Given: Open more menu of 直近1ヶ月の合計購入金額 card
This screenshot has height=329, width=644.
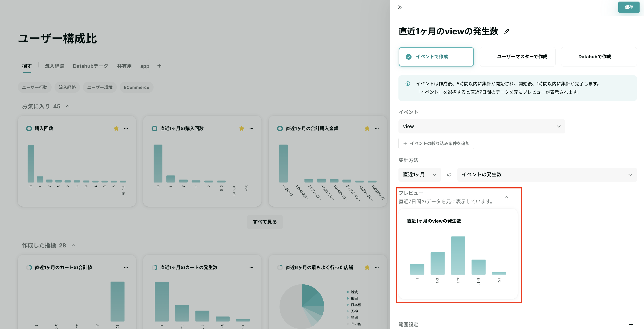Looking at the screenshot, I should coord(377,128).
